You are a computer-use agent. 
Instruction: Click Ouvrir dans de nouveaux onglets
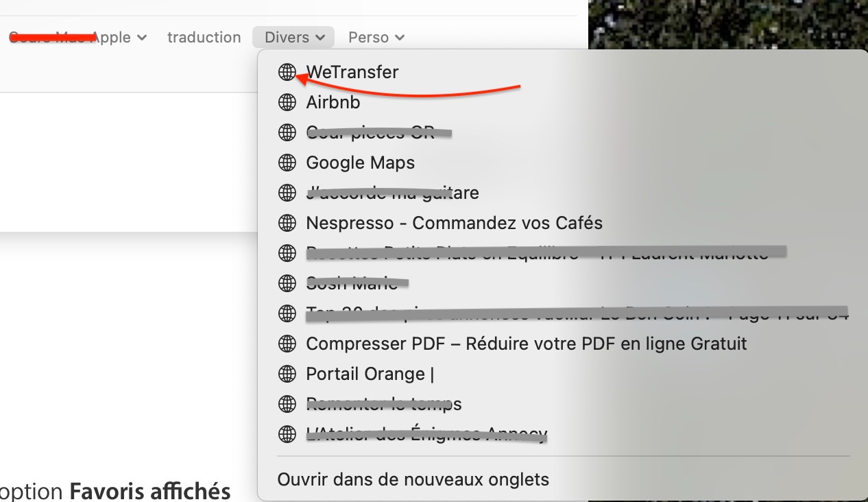[413, 479]
